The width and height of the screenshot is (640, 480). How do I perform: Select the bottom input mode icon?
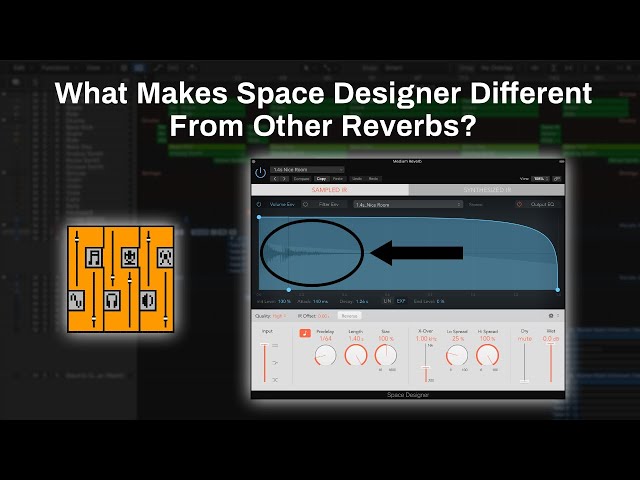coord(275,380)
